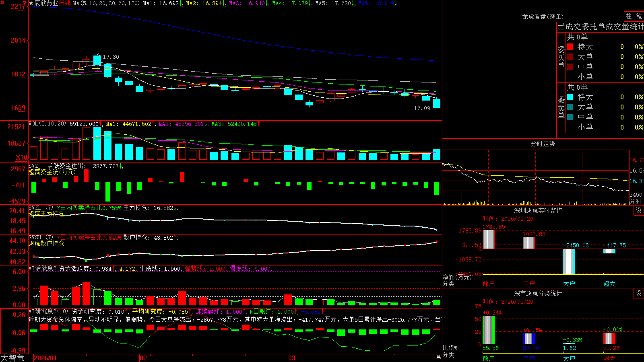Click the MA2: 16.894 value

click(205, 3)
